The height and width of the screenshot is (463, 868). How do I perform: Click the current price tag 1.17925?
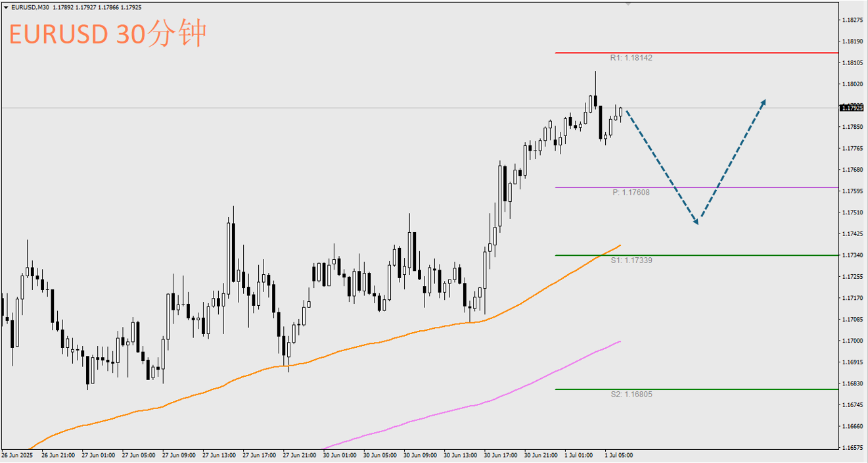pos(852,107)
